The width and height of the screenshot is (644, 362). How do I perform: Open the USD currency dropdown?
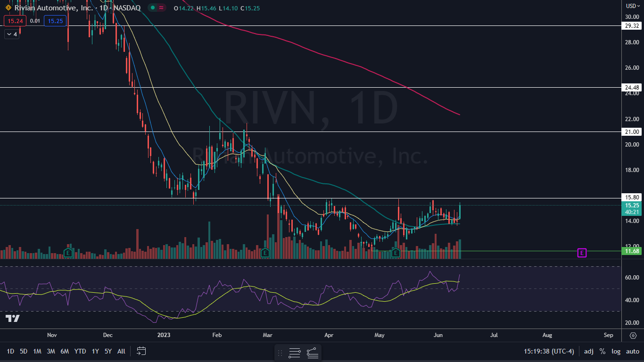click(632, 6)
